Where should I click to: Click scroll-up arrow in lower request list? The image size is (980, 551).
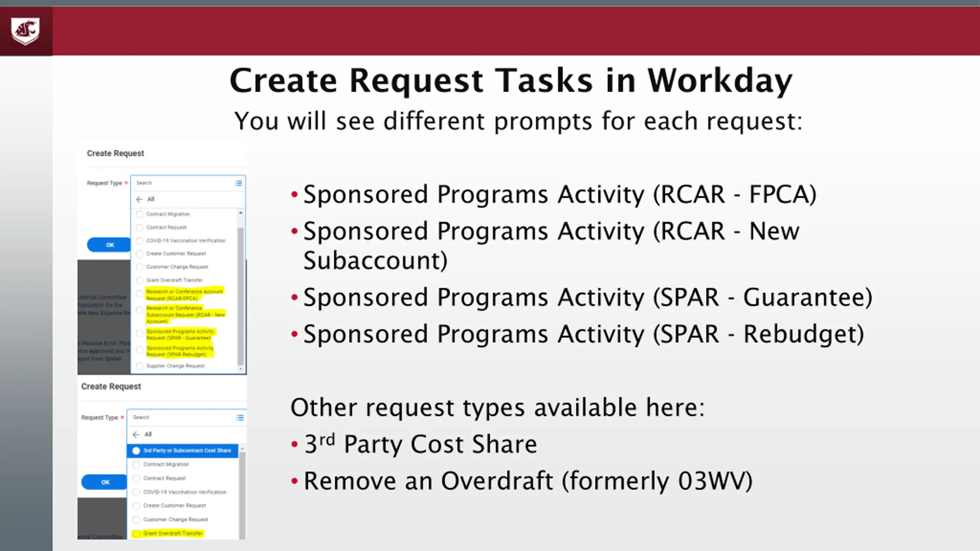(x=242, y=448)
